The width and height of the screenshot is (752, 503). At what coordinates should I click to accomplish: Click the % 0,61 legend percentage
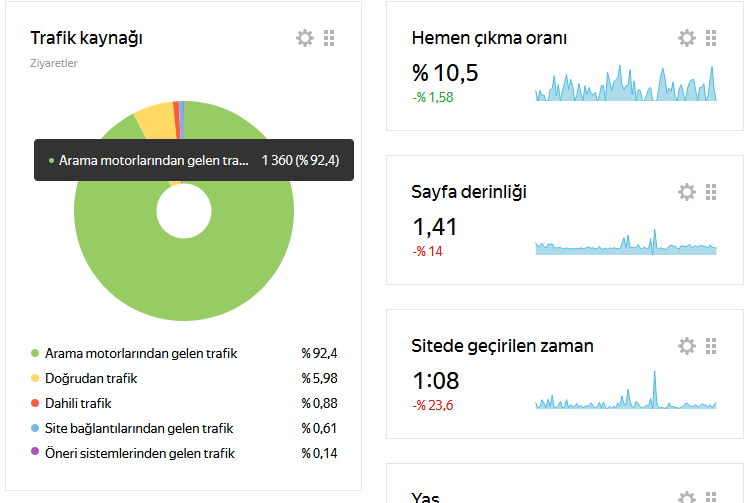(x=319, y=428)
